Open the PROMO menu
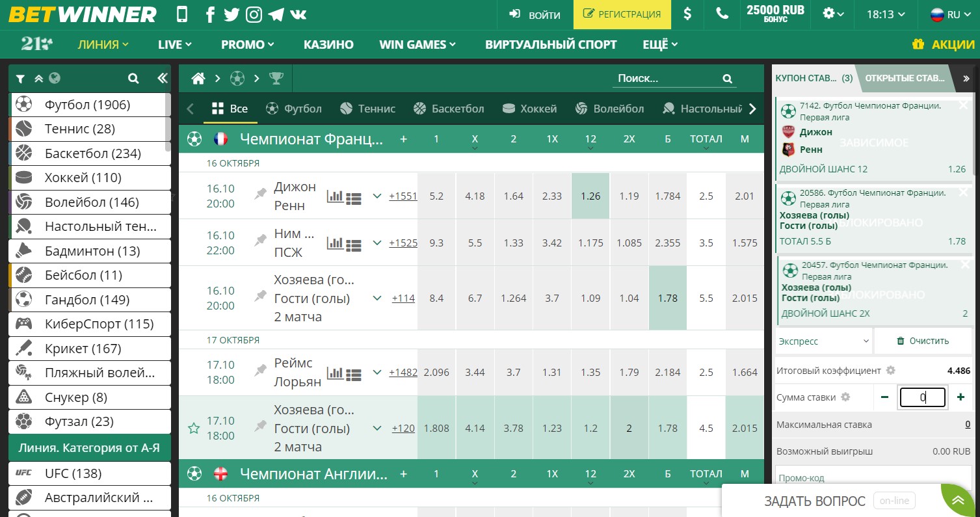This screenshot has height=517, width=980. [x=247, y=44]
